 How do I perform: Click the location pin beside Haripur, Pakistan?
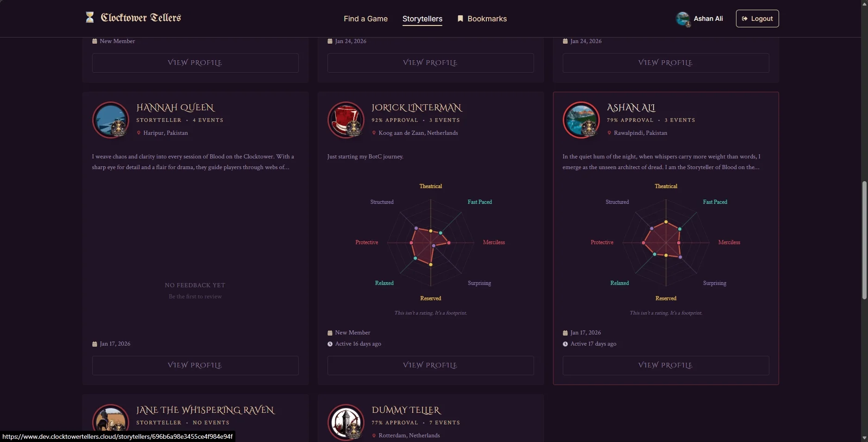(138, 133)
